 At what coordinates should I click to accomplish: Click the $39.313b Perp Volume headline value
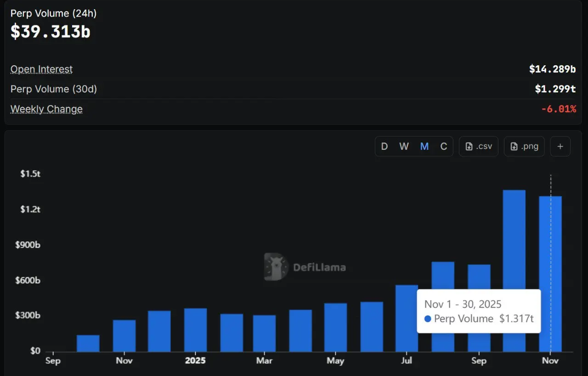pos(51,32)
